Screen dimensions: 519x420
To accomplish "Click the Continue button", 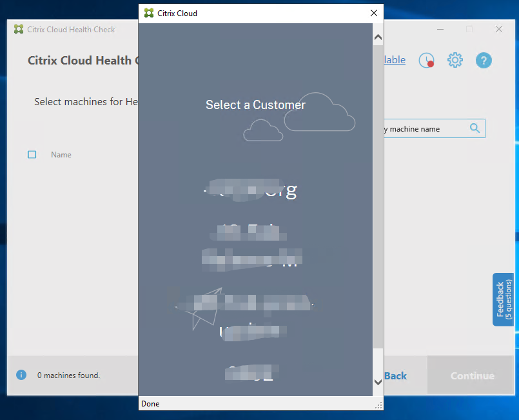I will [x=472, y=375].
